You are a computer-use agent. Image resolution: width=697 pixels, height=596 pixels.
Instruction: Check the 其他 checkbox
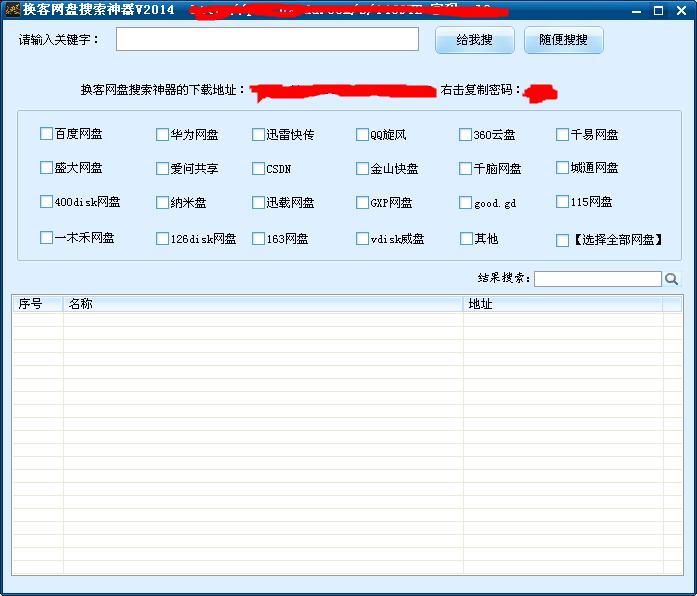click(x=466, y=239)
